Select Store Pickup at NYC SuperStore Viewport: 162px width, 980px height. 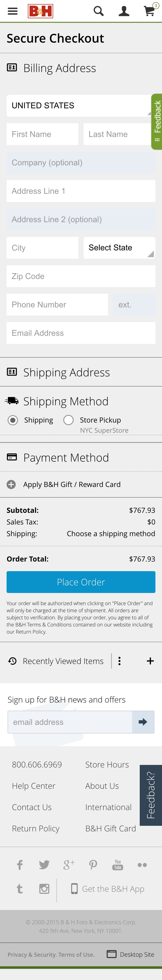(69, 419)
